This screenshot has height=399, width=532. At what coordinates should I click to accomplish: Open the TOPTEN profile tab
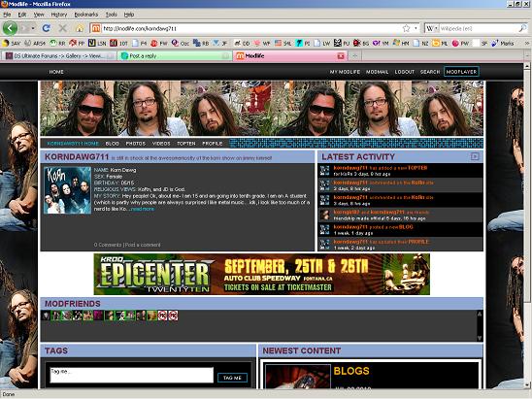186,144
